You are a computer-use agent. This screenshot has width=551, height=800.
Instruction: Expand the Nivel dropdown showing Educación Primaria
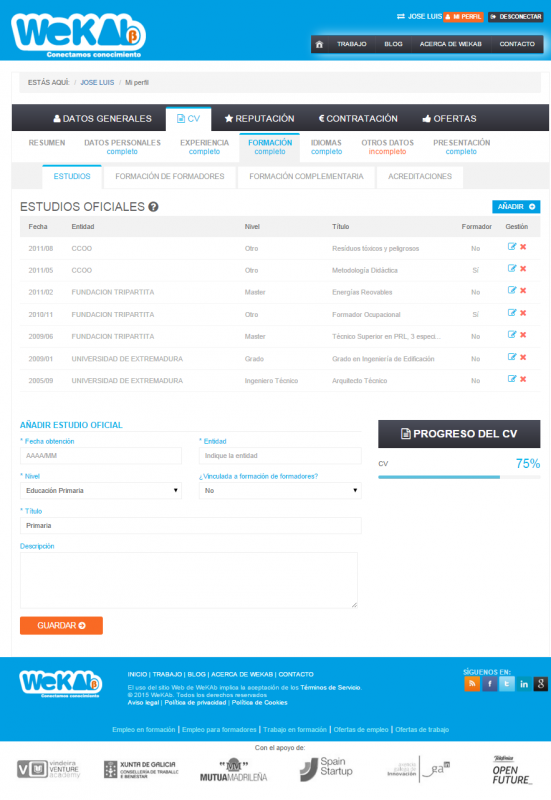(101, 491)
